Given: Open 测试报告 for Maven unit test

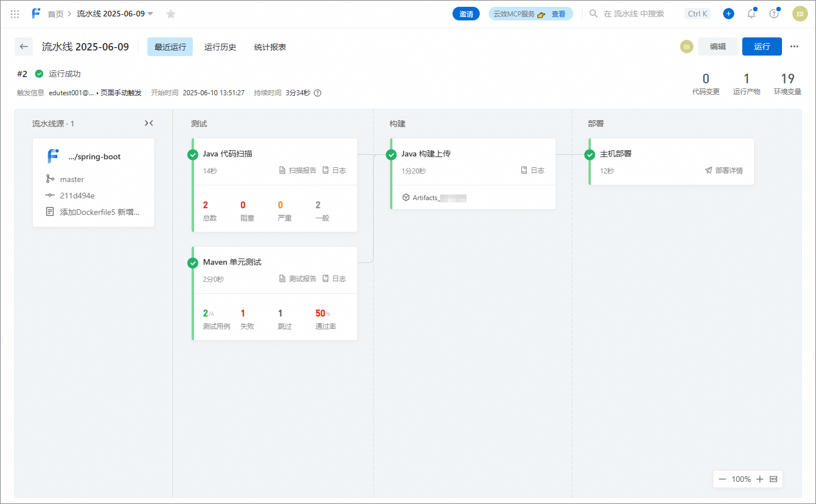Looking at the screenshot, I should 298,278.
